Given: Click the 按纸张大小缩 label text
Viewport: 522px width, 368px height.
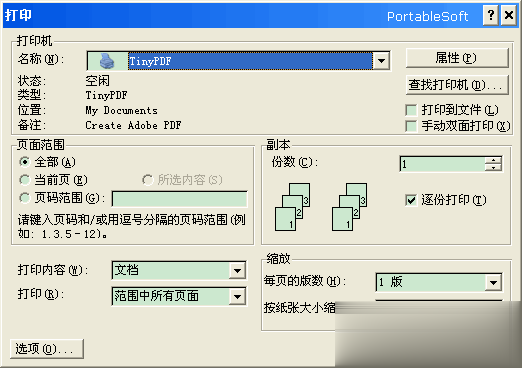Looking at the screenshot, I should 300,308.
